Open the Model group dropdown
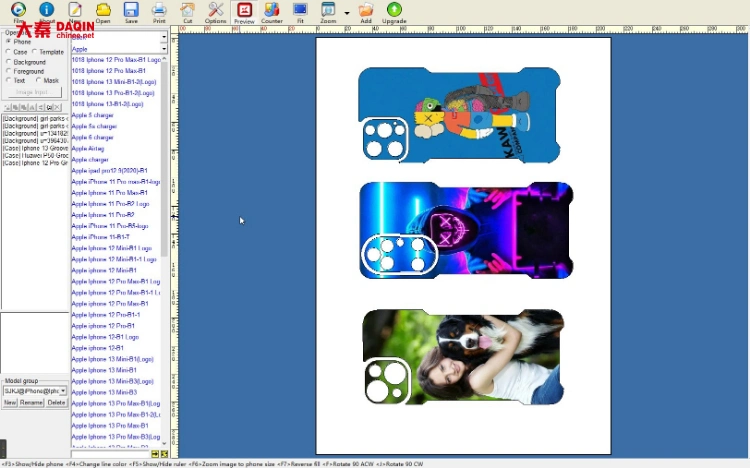The image size is (750, 468). pyautogui.click(x=63, y=391)
